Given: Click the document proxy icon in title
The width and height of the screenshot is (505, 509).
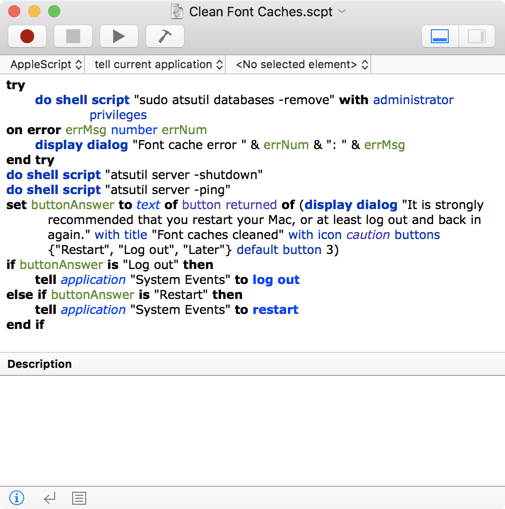Looking at the screenshot, I should tap(177, 12).
